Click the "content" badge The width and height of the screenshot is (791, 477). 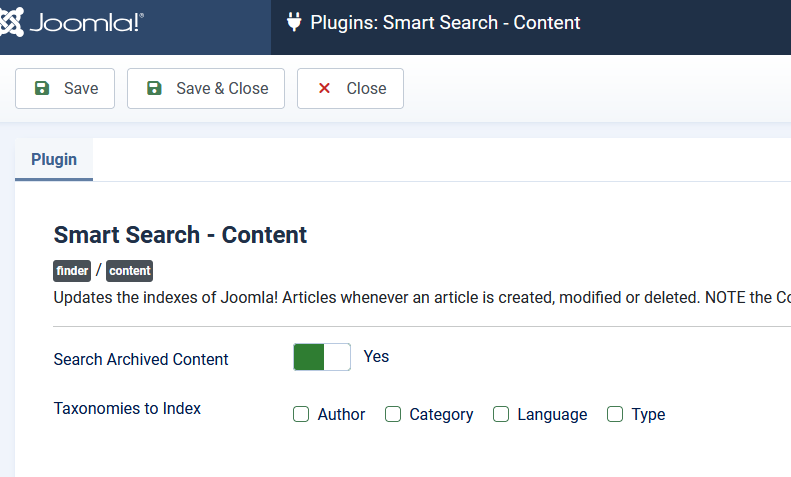point(129,270)
